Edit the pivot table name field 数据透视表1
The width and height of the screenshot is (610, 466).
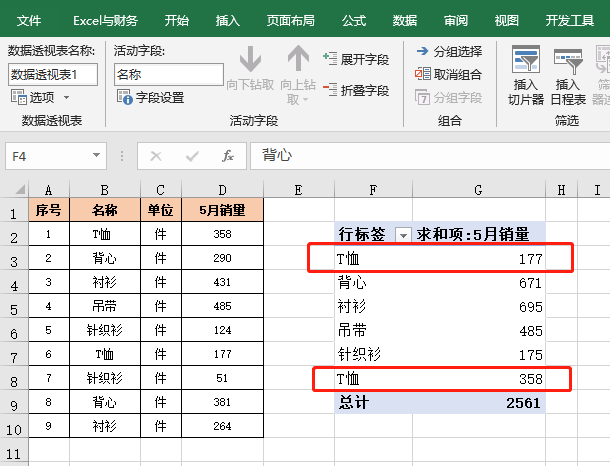(53, 74)
